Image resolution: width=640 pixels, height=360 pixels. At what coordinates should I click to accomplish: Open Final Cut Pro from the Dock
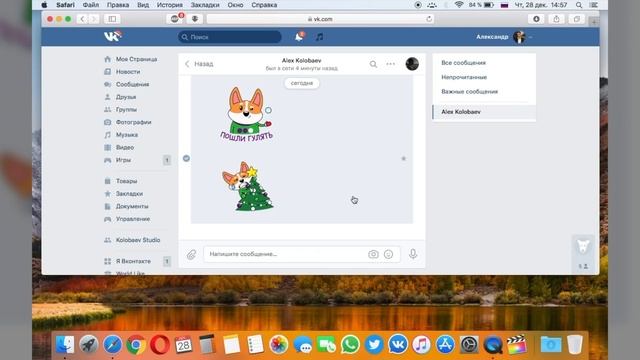point(516,345)
